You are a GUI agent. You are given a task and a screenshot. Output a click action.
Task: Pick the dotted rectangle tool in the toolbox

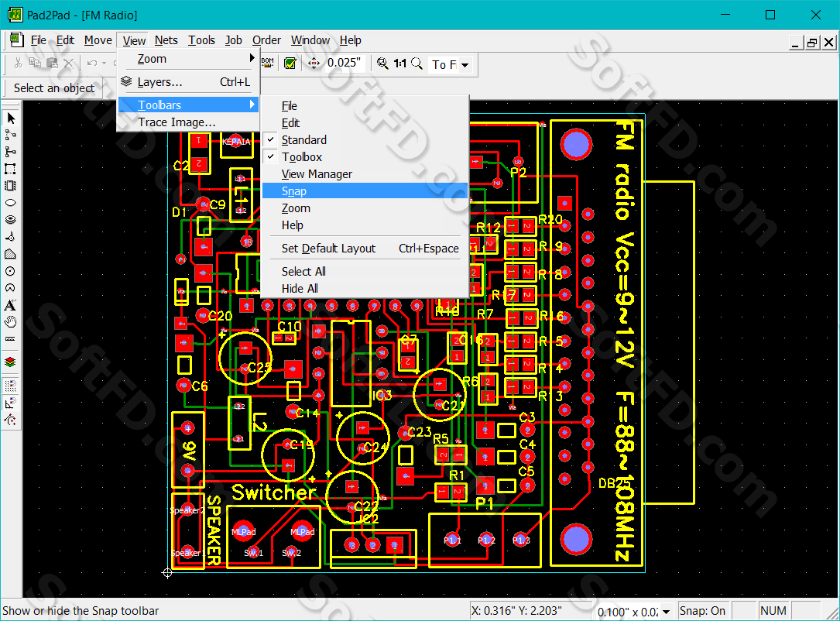[10, 169]
